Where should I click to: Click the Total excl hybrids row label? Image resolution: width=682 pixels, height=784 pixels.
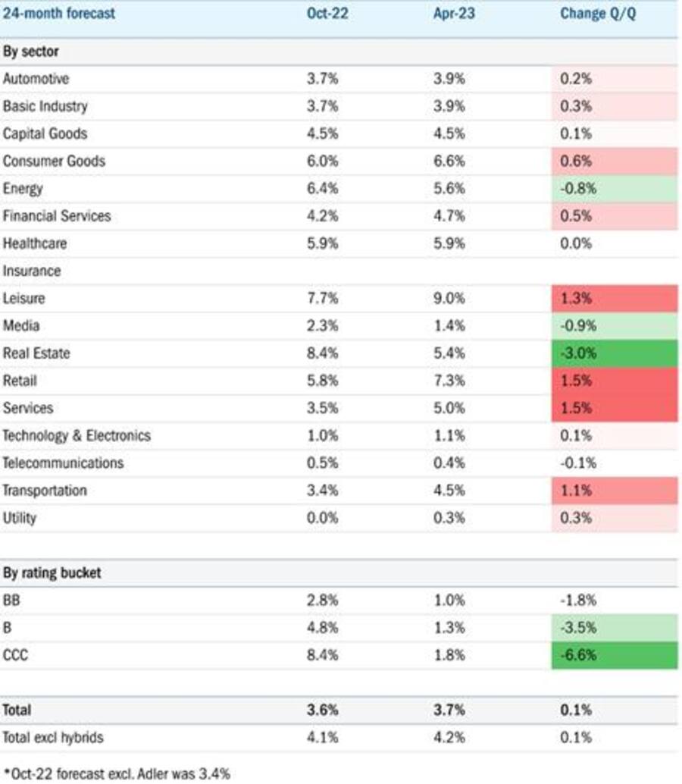[x=53, y=738]
